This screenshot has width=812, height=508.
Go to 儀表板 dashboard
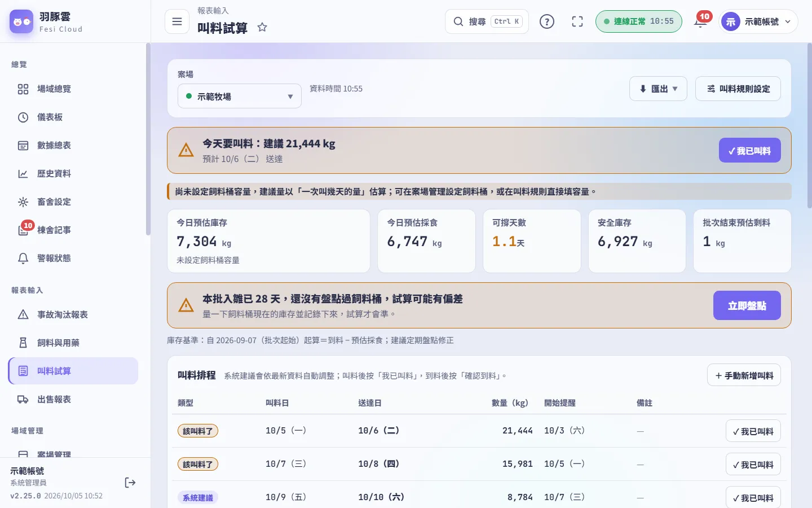73,117
